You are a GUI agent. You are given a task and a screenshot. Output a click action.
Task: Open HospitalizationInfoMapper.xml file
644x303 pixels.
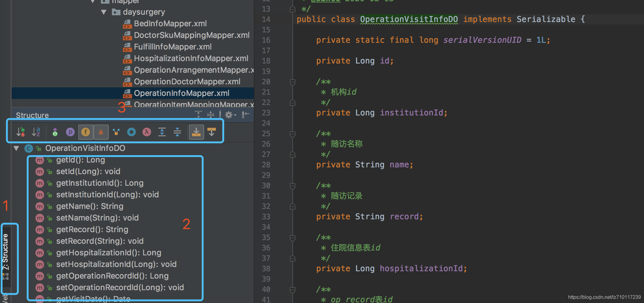tap(191, 58)
